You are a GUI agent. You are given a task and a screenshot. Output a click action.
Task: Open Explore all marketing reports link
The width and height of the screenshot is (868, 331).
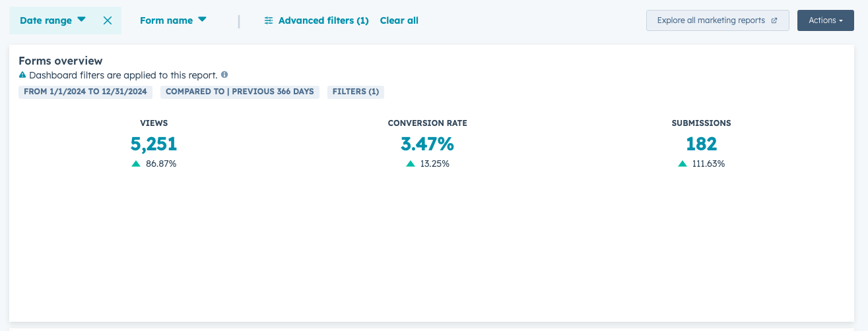[718, 20]
